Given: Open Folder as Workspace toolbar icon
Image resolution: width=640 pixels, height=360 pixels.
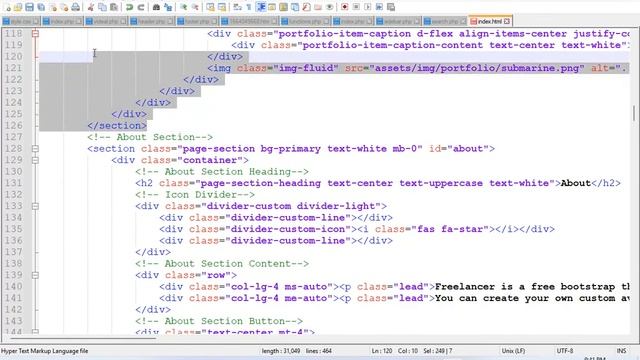Looking at the screenshot, I should [x=318, y=7].
